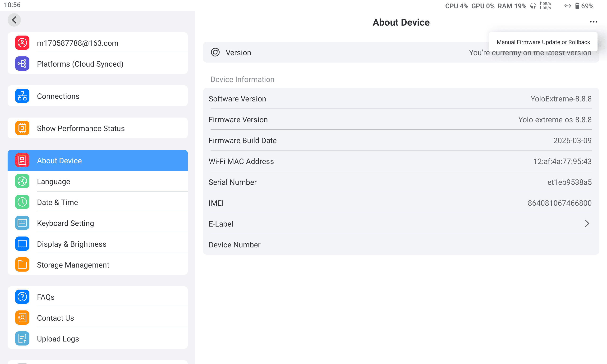Click the account email m170587788@163.com
The height and width of the screenshot is (364, 607).
click(78, 43)
